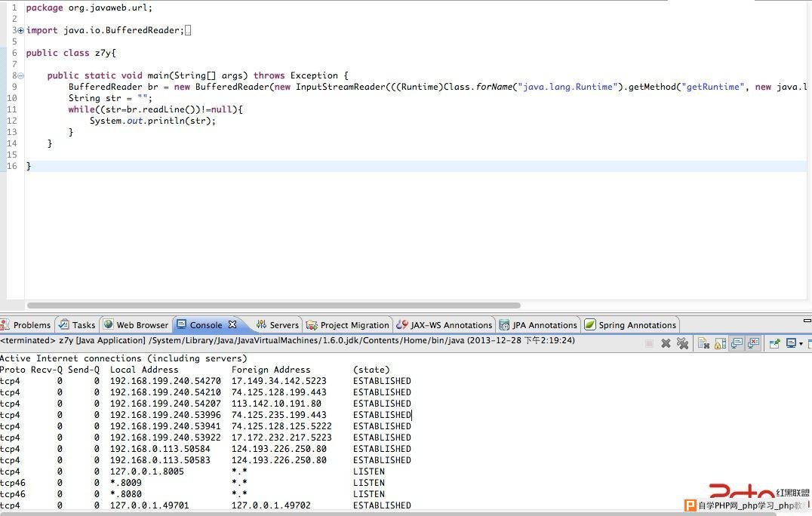Viewport: 812px width, 516px height.
Task: Open the JAX-WS Annotations tab
Action: [444, 325]
